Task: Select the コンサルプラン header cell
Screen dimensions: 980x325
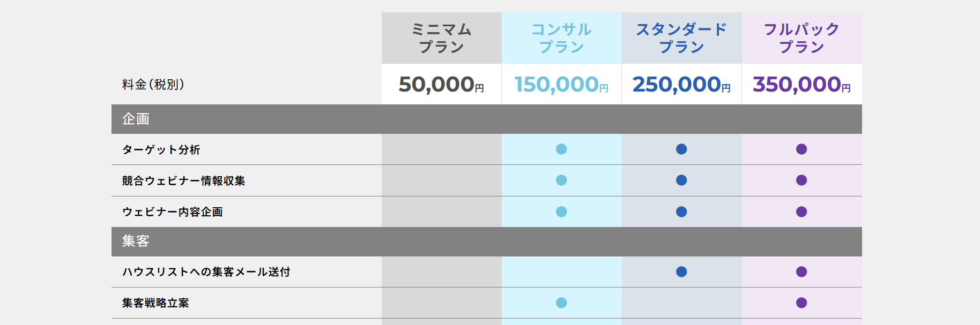Action: coord(562,38)
